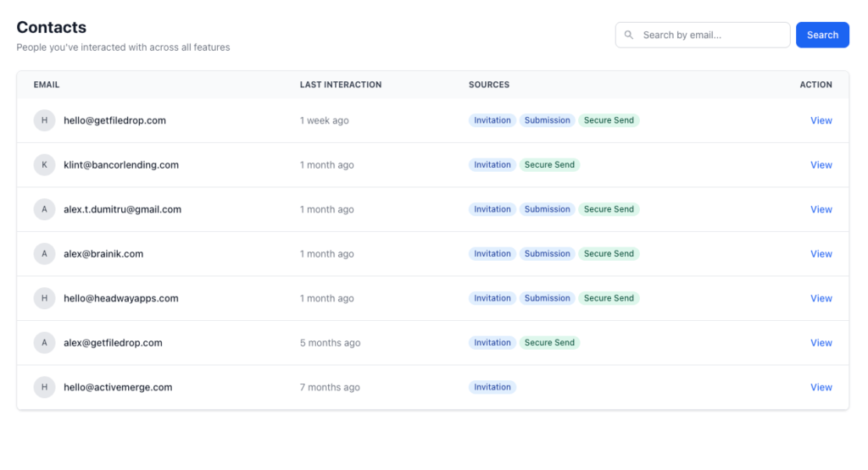The width and height of the screenshot is (868, 470).
Task: Click email hello@getfiledrop.com
Action: coord(114,120)
